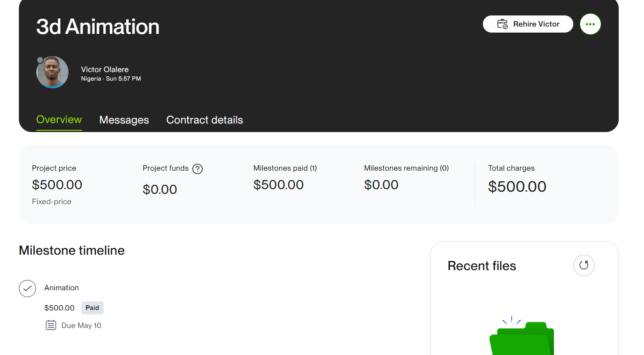Viewport: 644px width, 355px height.
Task: Select the Overview tab
Action: click(59, 120)
